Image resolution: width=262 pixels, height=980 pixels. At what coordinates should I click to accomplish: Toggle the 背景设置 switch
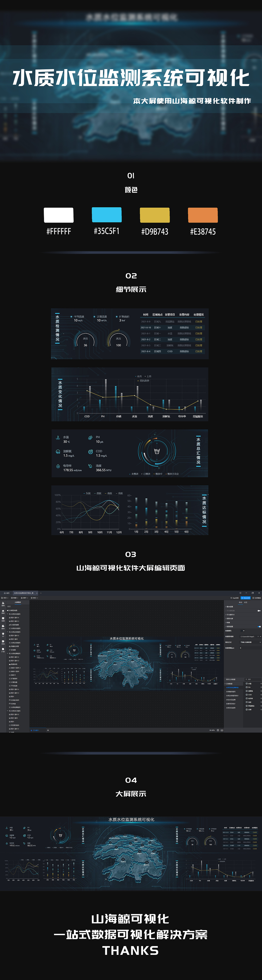259,627
